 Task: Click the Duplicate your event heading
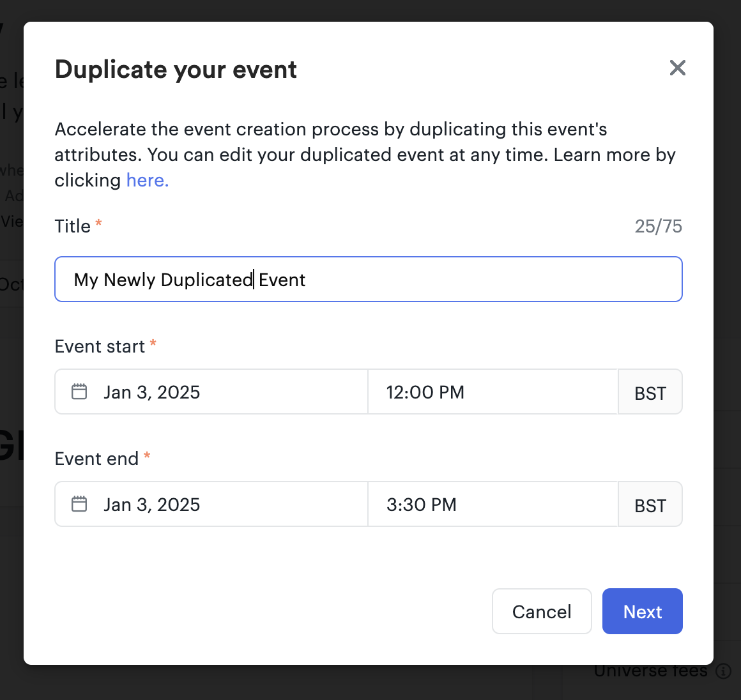(x=176, y=70)
